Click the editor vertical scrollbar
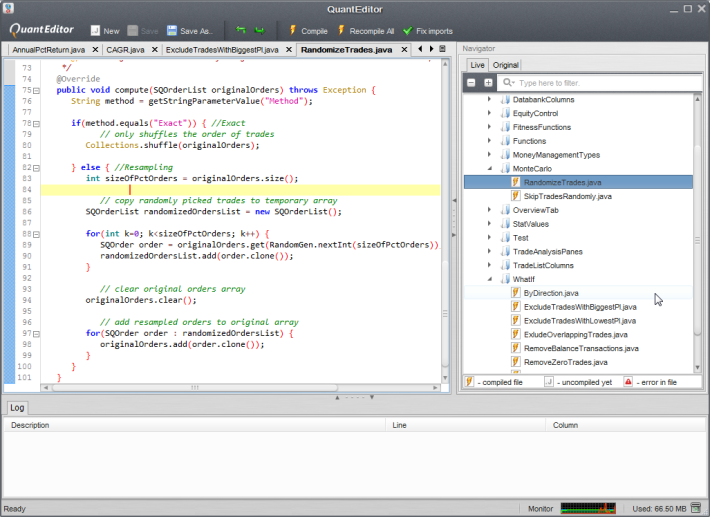The image size is (710, 517). point(445,312)
